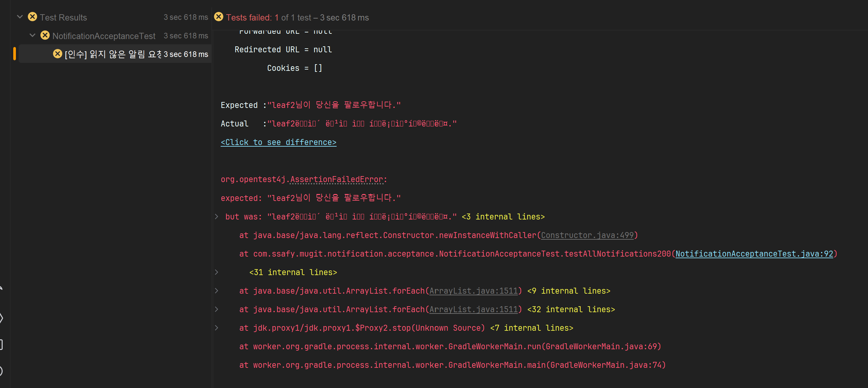Image resolution: width=868 pixels, height=388 pixels.
Task: Click the 'expected: "leaf2님이...' error line
Action: [x=311, y=198]
